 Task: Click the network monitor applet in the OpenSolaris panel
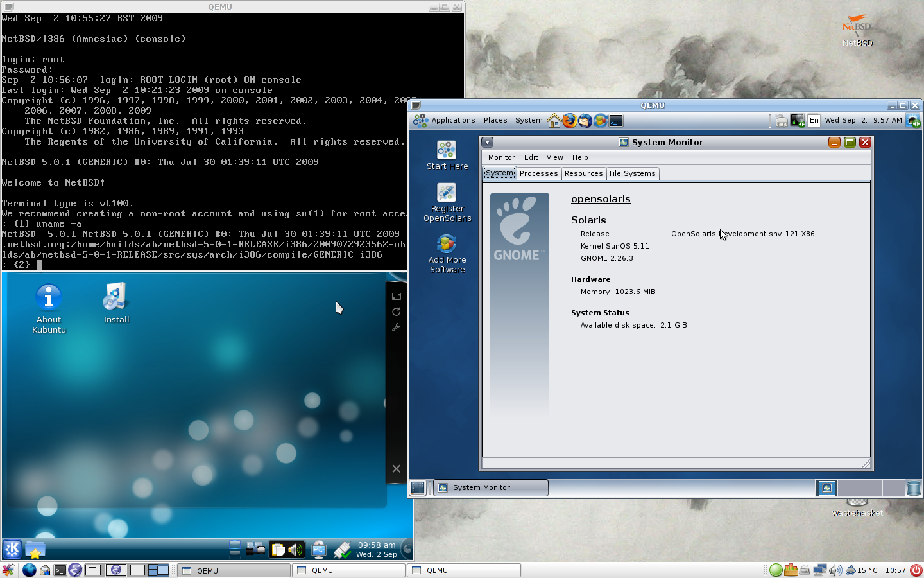tap(798, 120)
